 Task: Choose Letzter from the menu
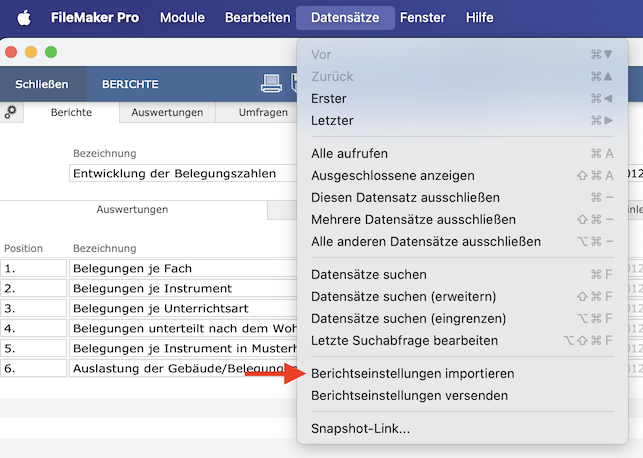462,121
